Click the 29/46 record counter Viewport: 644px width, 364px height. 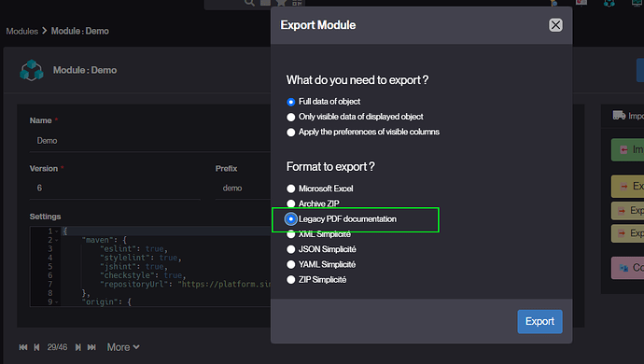coord(57,347)
